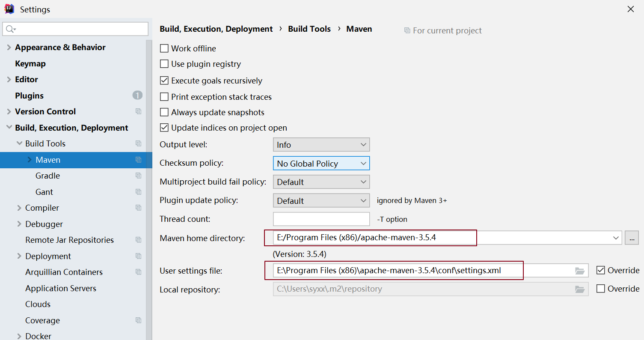
Task: Select Keymap in the settings sidebar
Action: pyautogui.click(x=30, y=63)
